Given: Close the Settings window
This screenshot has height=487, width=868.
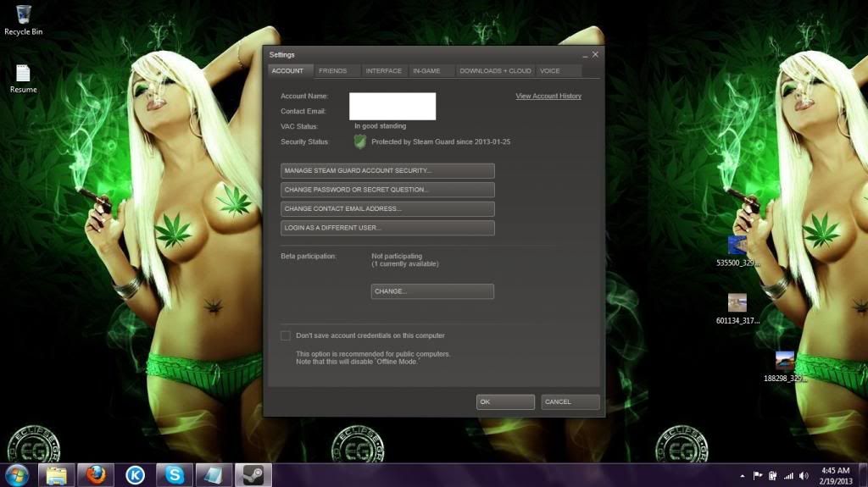Looking at the screenshot, I should pyautogui.click(x=595, y=54).
